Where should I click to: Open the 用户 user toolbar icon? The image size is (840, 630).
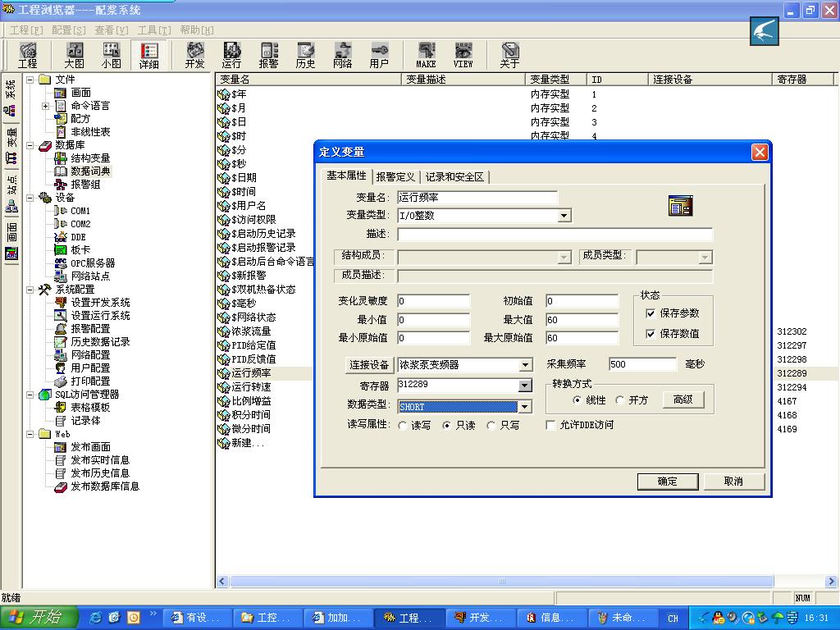click(379, 55)
